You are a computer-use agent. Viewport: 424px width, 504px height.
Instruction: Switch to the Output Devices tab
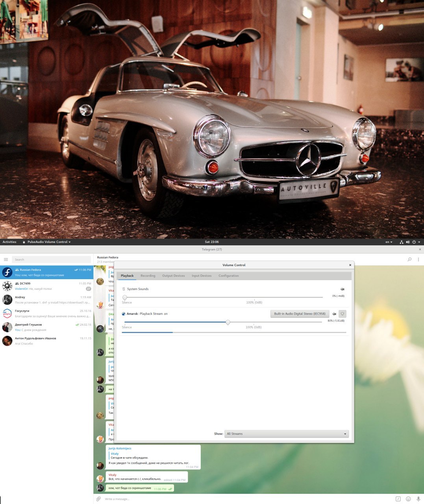[x=173, y=276]
